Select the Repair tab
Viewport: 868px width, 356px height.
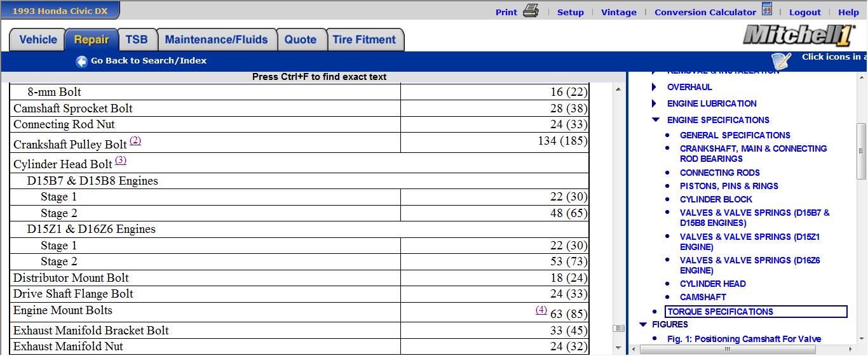92,39
